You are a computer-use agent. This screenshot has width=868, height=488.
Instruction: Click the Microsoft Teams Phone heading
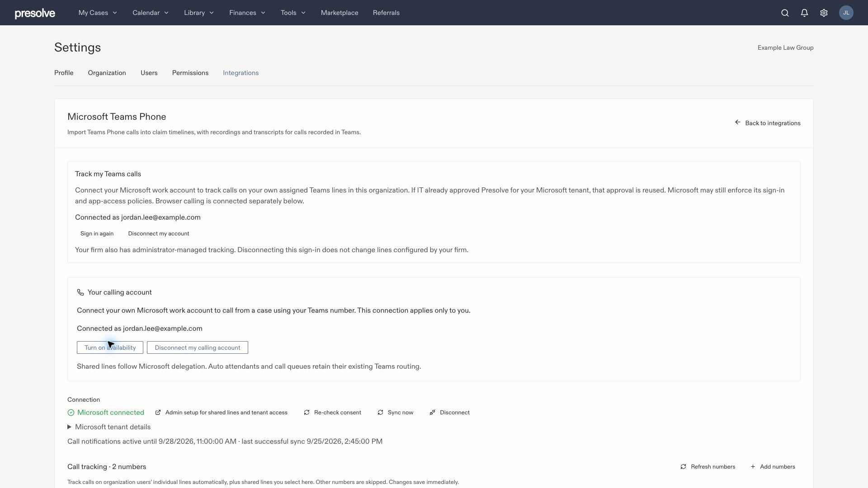point(117,117)
